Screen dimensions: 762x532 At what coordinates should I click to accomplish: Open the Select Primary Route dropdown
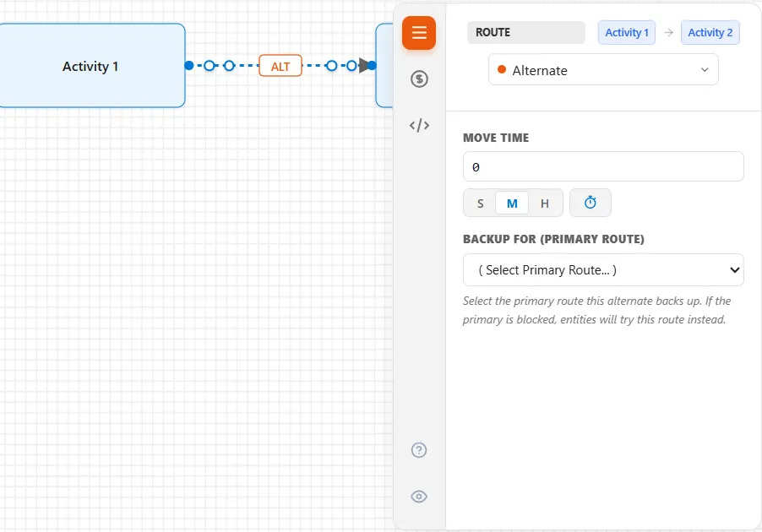(x=603, y=269)
